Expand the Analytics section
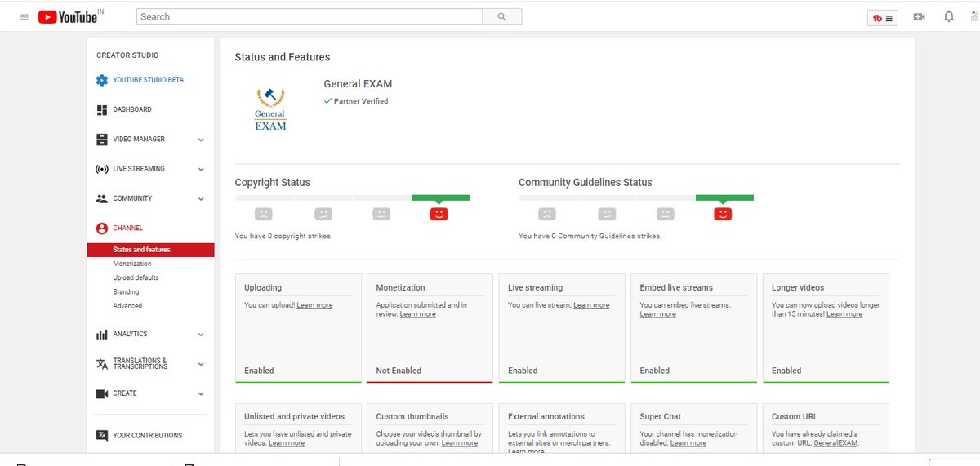Screen dimensions: 980x466 (201, 335)
